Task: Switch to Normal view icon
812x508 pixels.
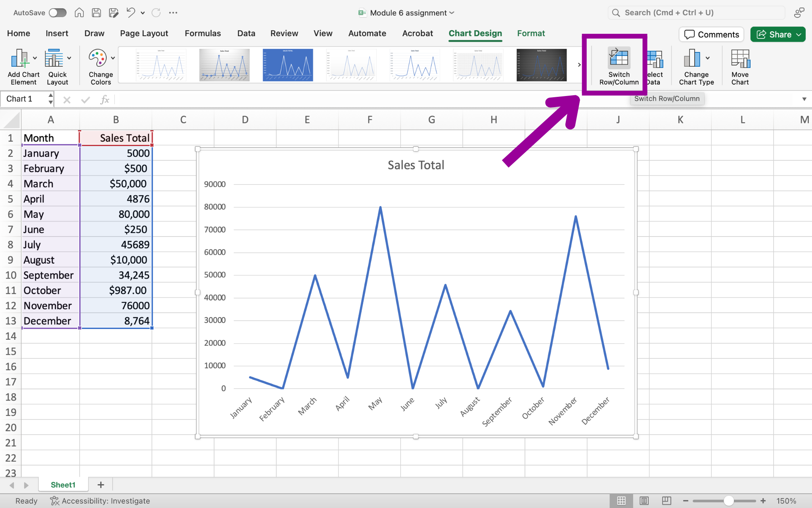Action: [621, 501]
